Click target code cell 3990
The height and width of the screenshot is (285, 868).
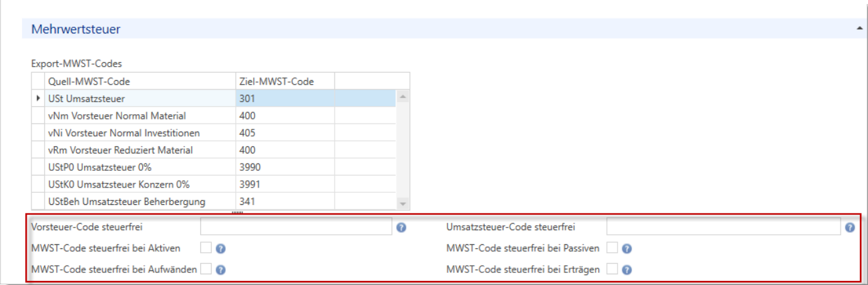[285, 168]
